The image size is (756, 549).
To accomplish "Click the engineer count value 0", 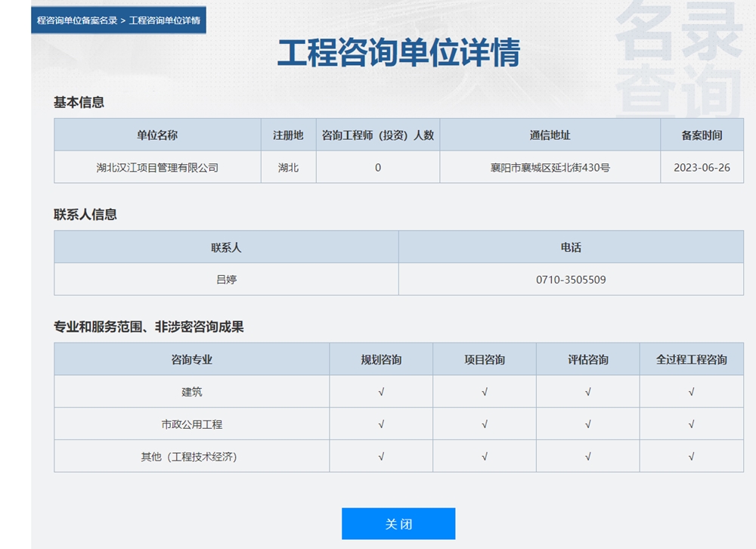I will 377,167.
